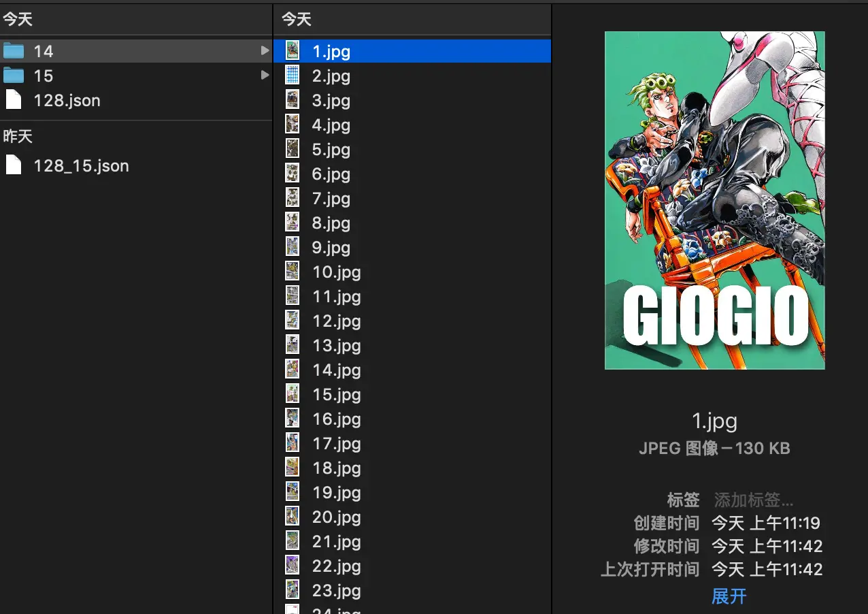Select the file name 8.jpg

[331, 223]
